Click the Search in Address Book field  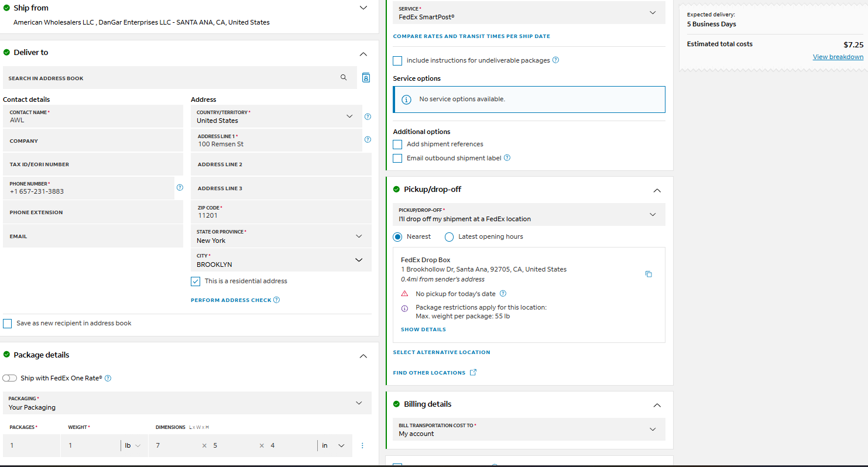tap(180, 78)
